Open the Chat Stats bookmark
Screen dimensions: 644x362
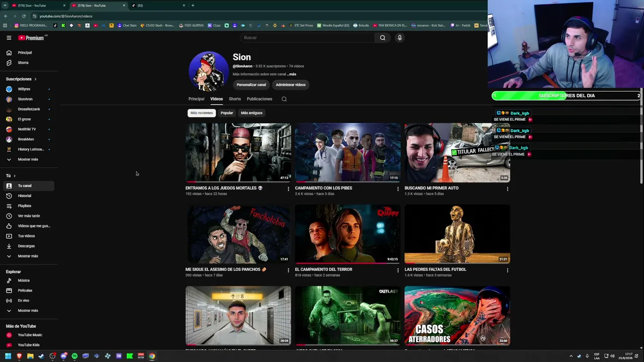tap(127, 26)
